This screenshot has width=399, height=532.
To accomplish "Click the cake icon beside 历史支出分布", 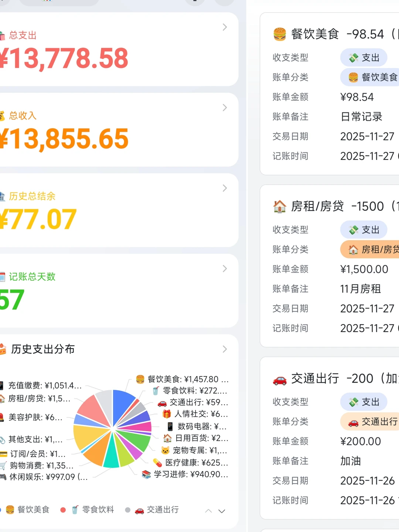I will pos(3,349).
